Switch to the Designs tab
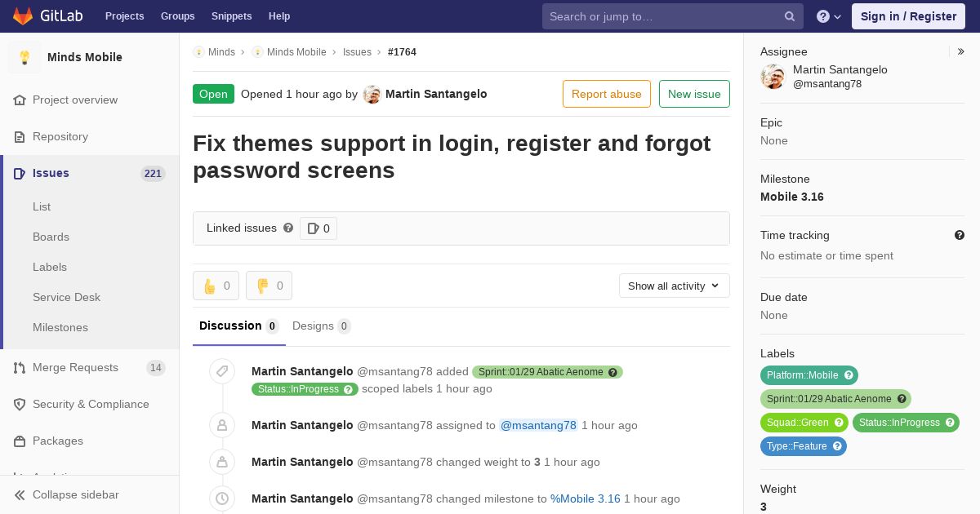The image size is (980, 514). pyautogui.click(x=322, y=326)
